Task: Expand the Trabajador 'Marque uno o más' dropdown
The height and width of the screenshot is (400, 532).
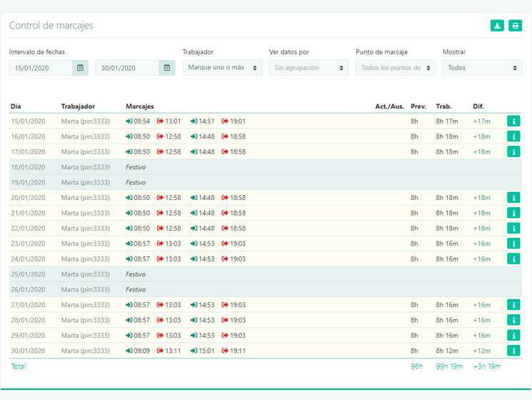Action: (x=222, y=68)
